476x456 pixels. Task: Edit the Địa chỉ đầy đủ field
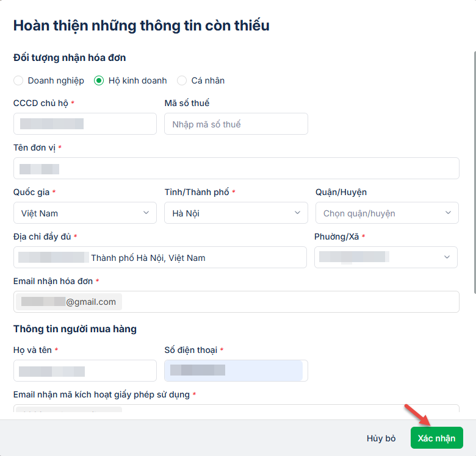point(160,258)
